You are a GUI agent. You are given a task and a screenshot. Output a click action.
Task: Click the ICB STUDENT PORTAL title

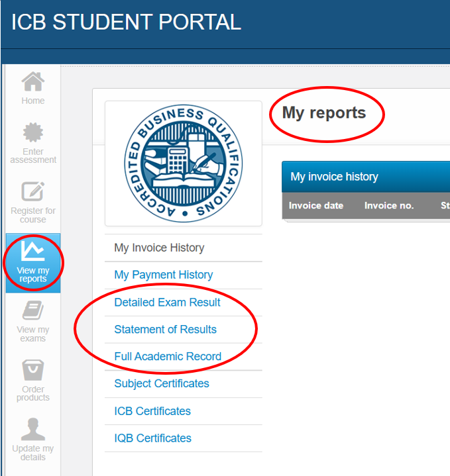(126, 22)
